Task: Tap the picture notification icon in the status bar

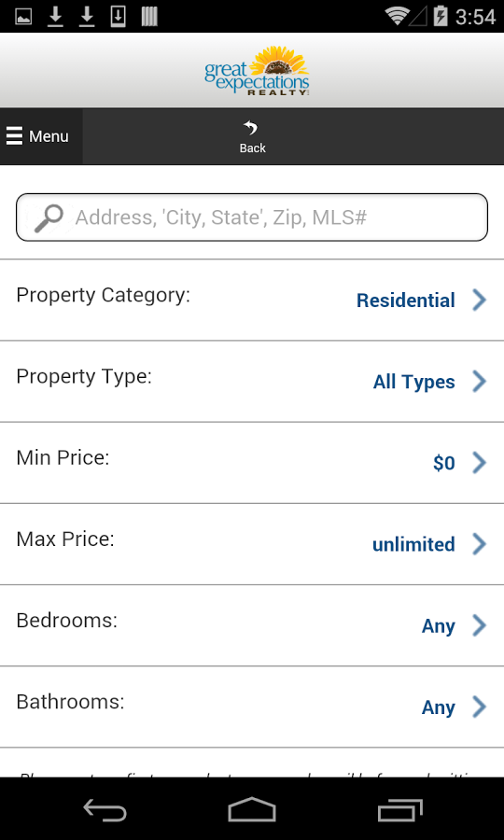Action: coord(23,17)
